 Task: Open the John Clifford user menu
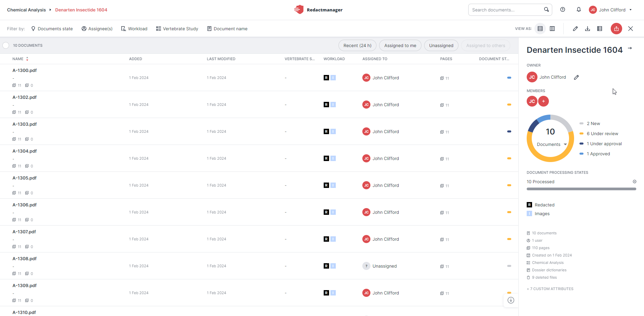pyautogui.click(x=610, y=10)
